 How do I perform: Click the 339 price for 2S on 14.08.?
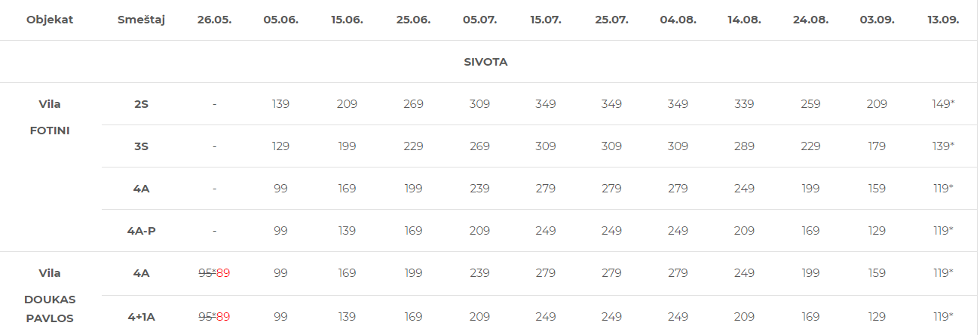744,104
